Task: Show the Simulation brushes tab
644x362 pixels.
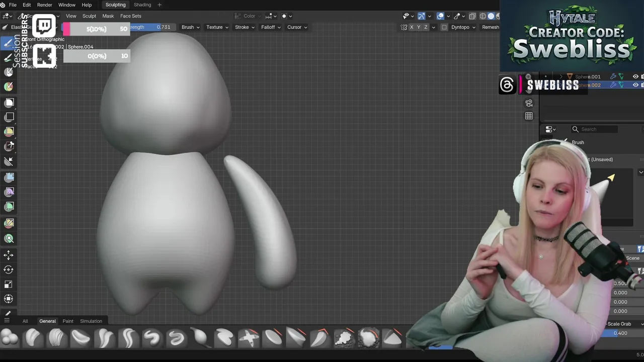Action: click(x=91, y=321)
